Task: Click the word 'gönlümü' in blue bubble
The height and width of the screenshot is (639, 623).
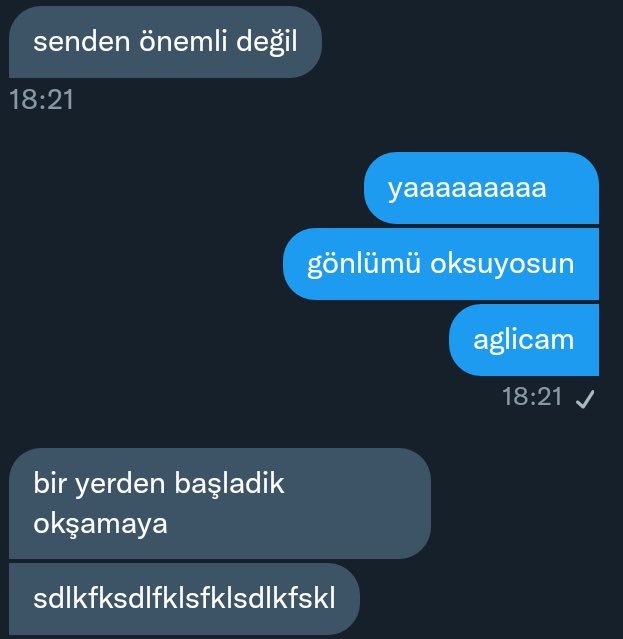Action: click(364, 264)
